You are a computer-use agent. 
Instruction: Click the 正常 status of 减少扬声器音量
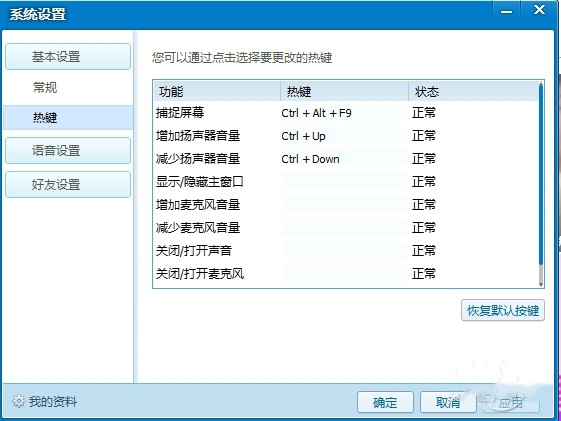(424, 159)
